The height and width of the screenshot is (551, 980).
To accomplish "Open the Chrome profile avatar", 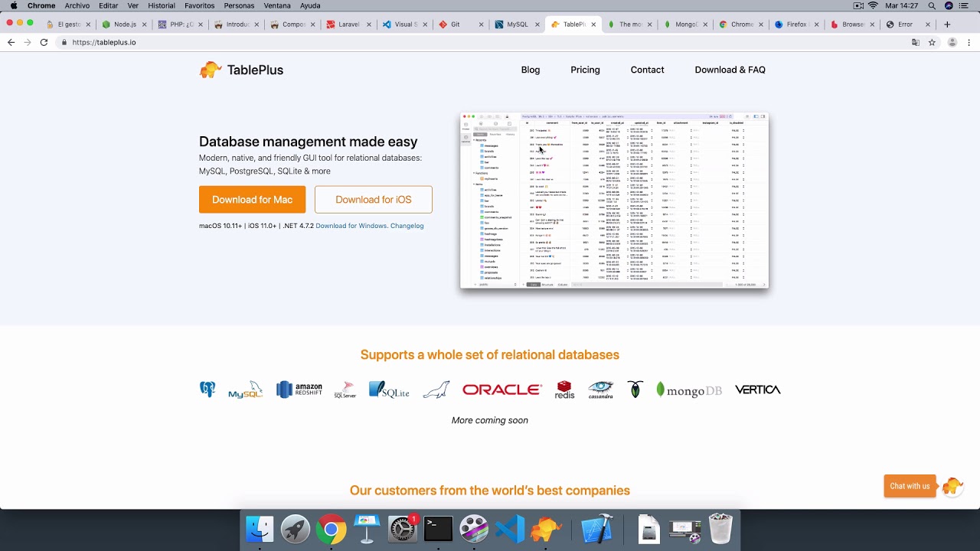I will 952,42.
